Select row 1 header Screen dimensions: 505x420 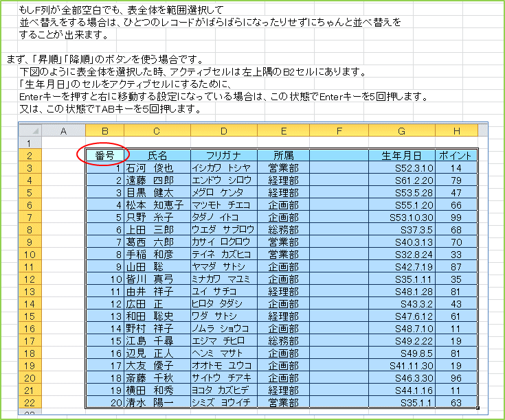click(30, 143)
